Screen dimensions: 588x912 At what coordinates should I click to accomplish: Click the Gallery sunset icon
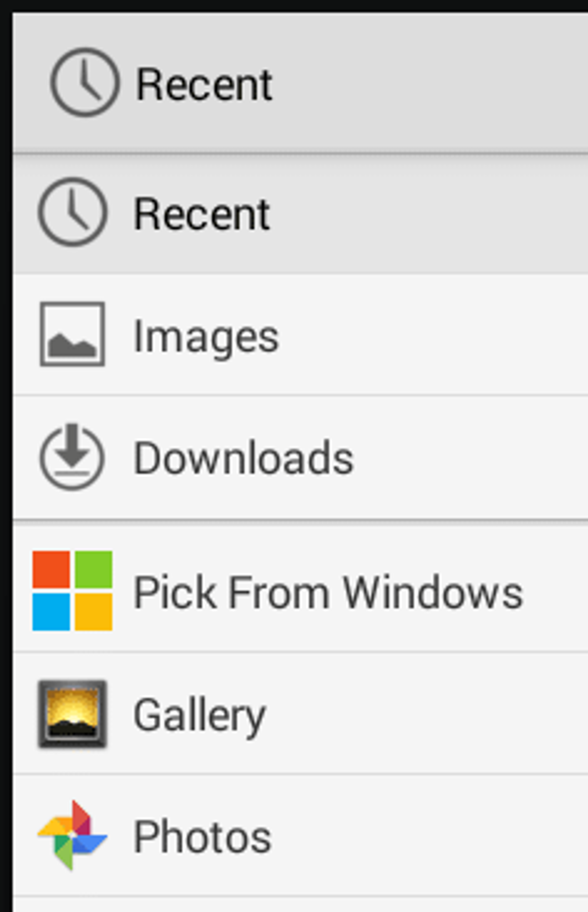tap(72, 714)
